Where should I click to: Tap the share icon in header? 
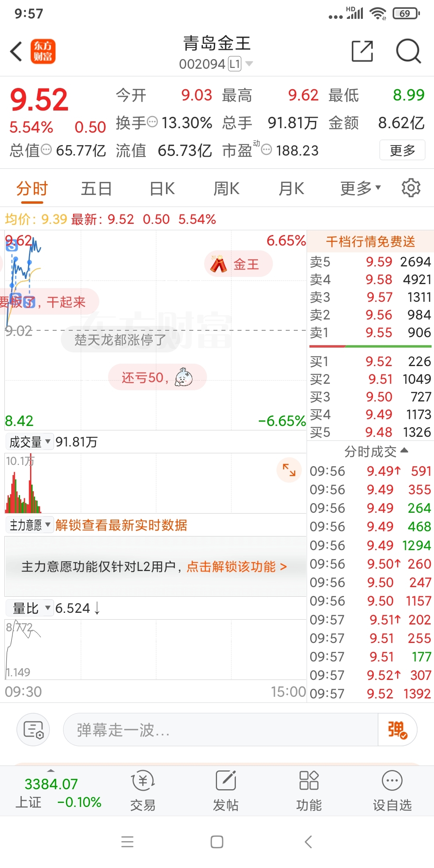click(362, 51)
